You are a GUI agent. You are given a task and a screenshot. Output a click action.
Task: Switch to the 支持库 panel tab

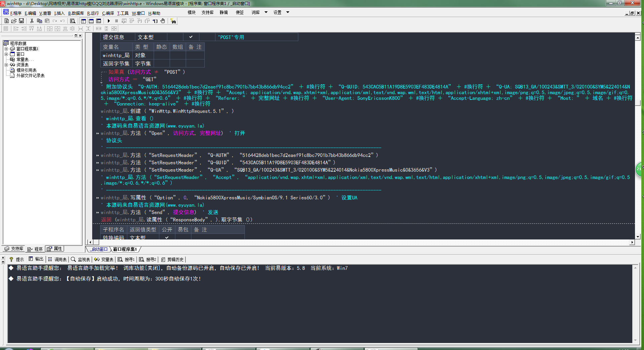coord(14,249)
